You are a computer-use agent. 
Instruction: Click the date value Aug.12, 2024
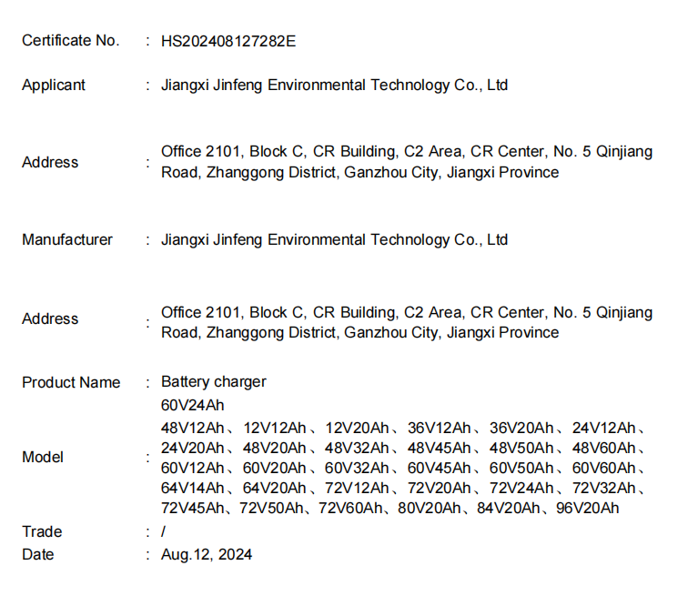click(207, 555)
